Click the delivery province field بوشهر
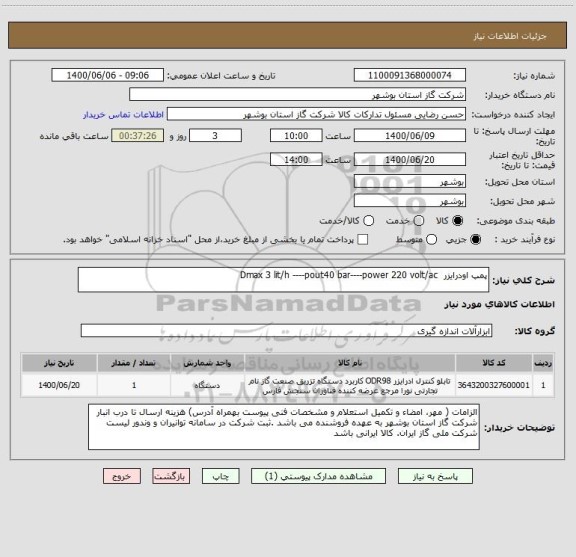The image size is (576, 557). (x=410, y=182)
